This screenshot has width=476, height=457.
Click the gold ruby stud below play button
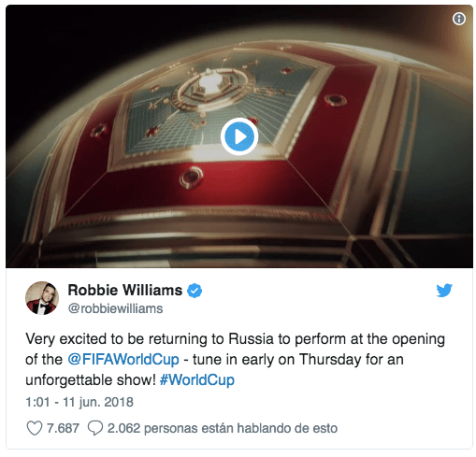click(191, 178)
